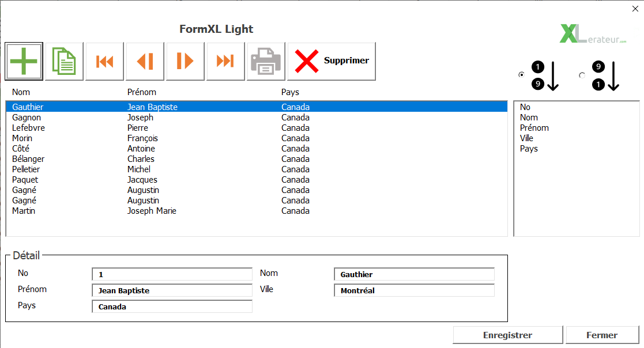Screen dimensions: 644x348
Task: Select the Martin Joseph Marie row
Action: (x=257, y=211)
